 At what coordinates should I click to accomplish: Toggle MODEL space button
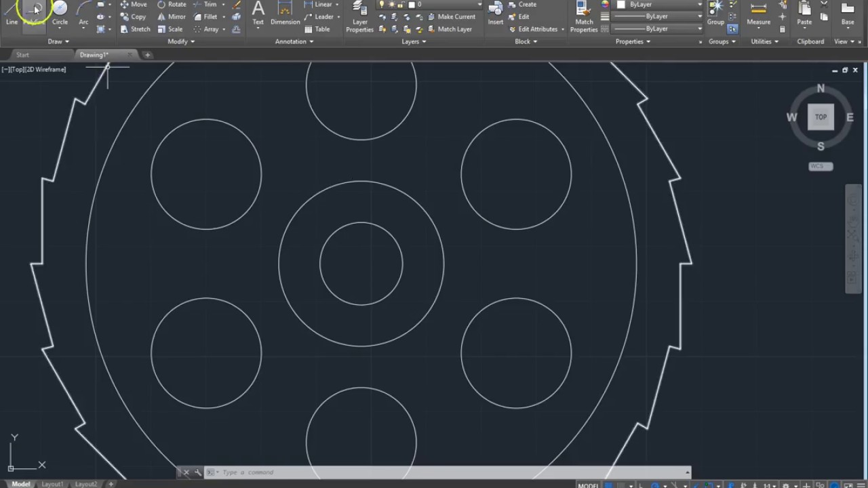(x=588, y=485)
